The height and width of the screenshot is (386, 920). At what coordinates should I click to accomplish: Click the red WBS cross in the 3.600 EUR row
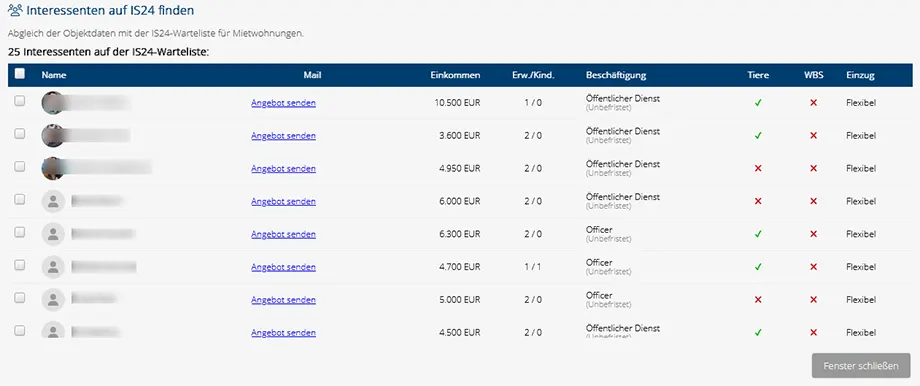pyautogui.click(x=813, y=136)
